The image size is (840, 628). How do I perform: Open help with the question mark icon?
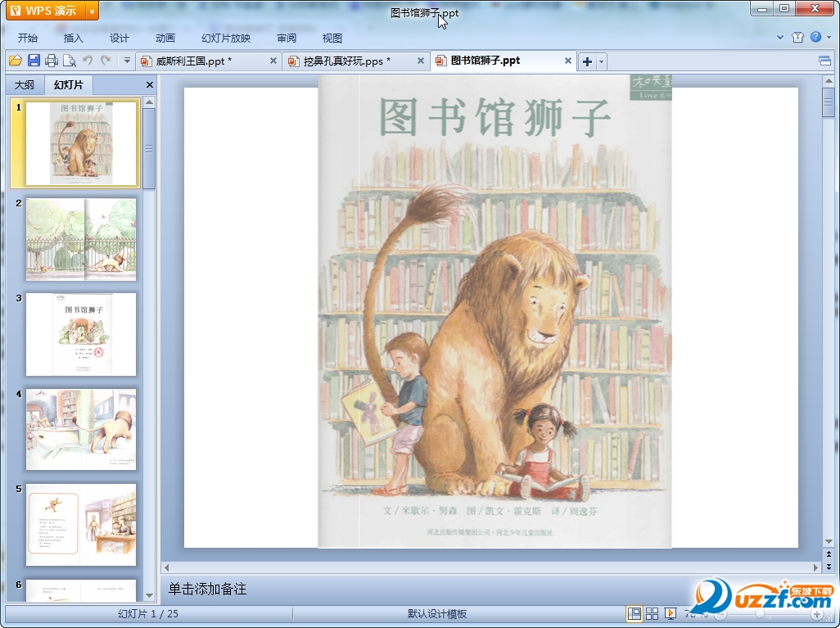click(x=816, y=37)
